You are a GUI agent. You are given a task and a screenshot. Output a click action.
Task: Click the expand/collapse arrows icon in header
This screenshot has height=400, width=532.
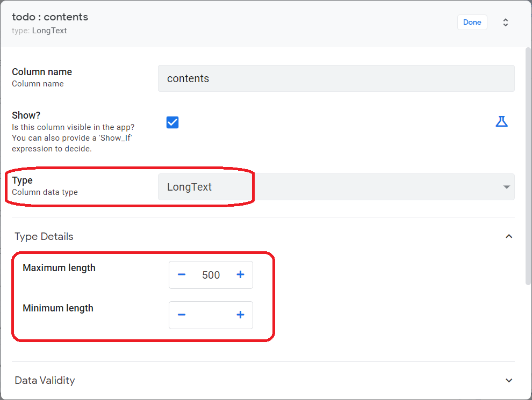click(505, 23)
